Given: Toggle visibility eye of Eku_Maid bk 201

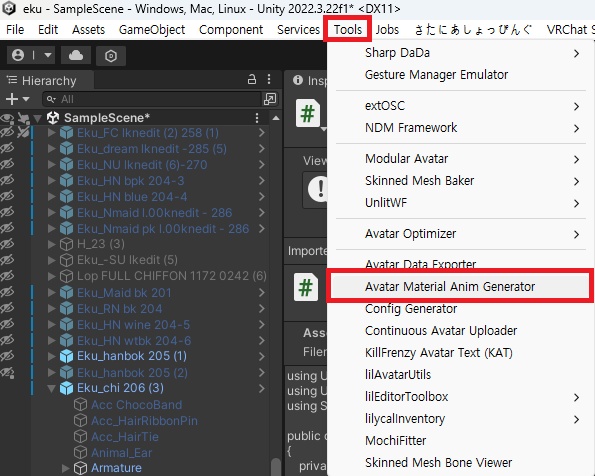Looking at the screenshot, I should tap(7, 292).
